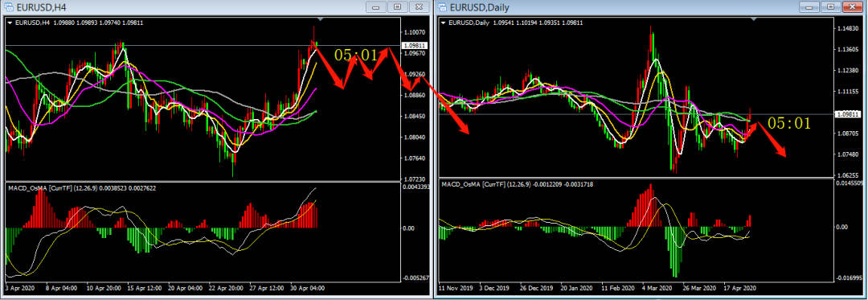Click the 17 Apr 2020 date label
The height and width of the screenshot is (300, 868).
tap(739, 288)
